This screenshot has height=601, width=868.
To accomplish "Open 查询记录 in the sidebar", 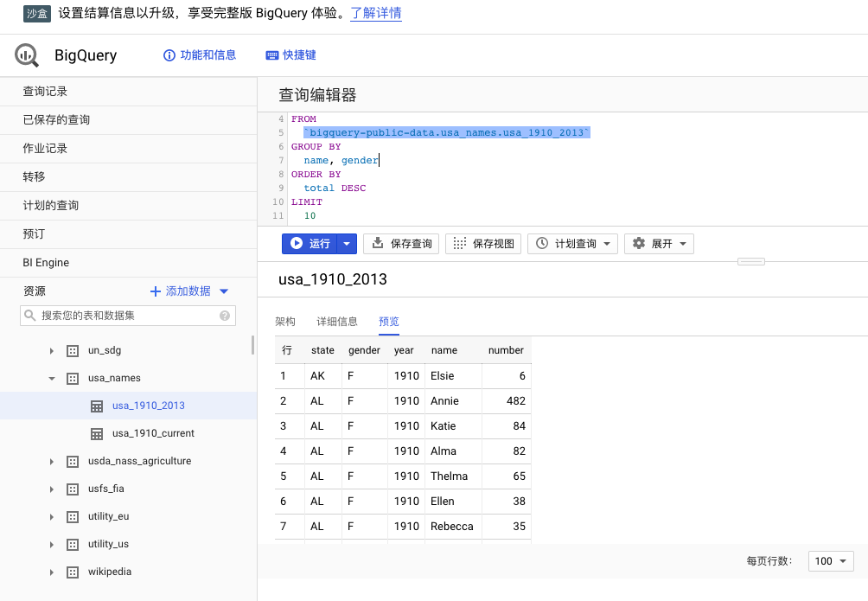I will [129, 92].
